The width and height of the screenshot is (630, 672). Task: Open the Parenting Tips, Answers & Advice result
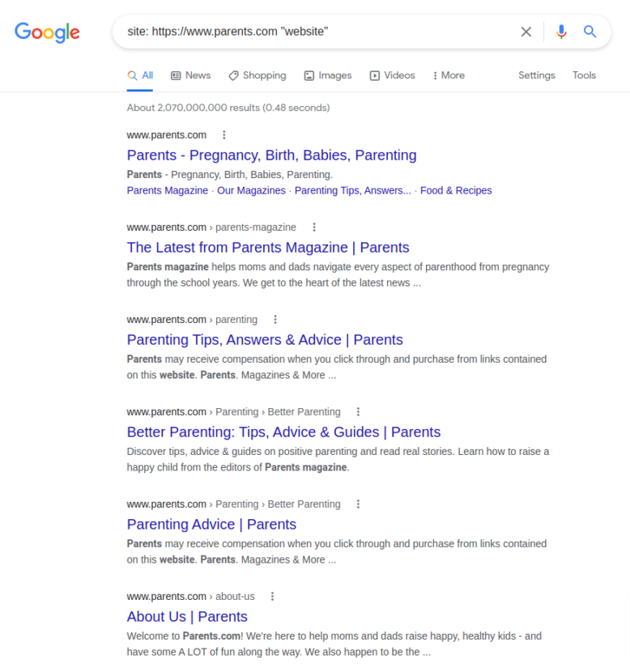click(x=265, y=339)
